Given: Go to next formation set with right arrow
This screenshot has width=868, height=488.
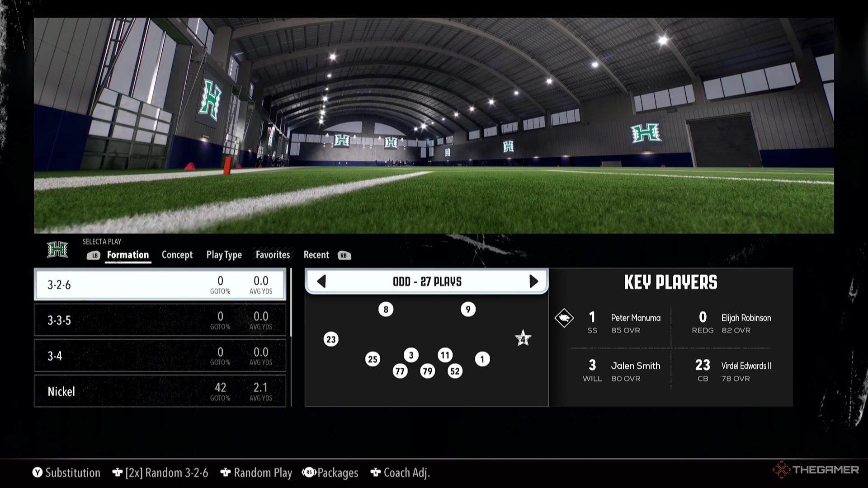Looking at the screenshot, I should tap(533, 282).
